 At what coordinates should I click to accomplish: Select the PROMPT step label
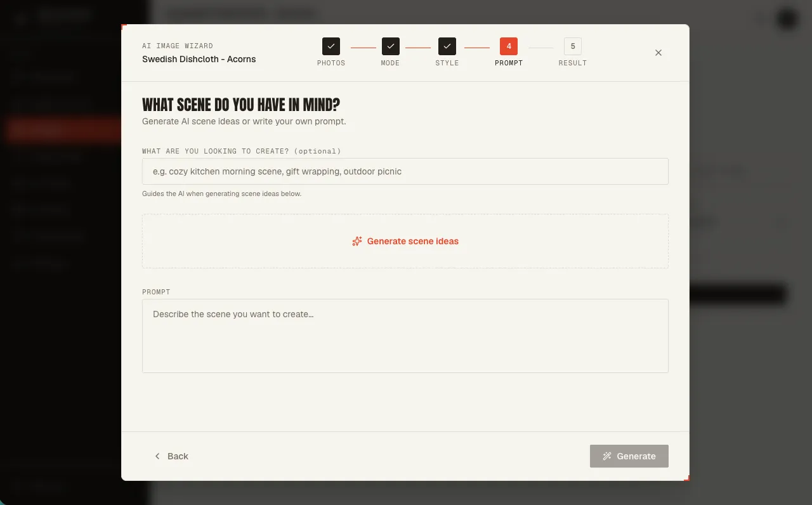pyautogui.click(x=509, y=63)
